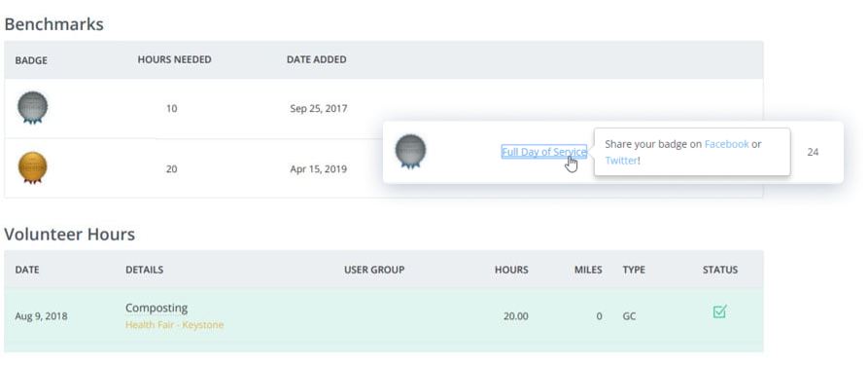Viewport: 868px width, 365px height.
Task: Select the Aug 9, 2018 date cell
Action: (x=41, y=316)
